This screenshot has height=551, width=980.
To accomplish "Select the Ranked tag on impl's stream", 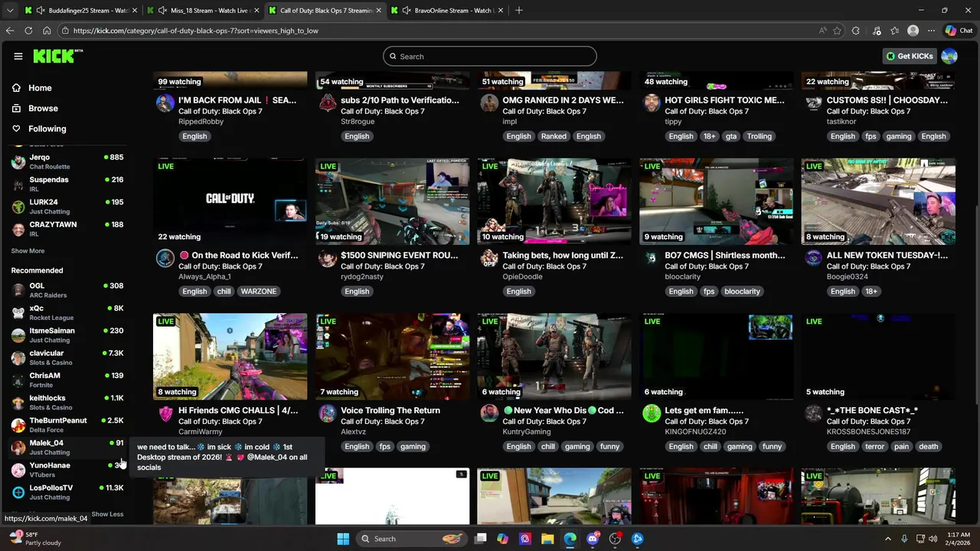I will point(554,136).
